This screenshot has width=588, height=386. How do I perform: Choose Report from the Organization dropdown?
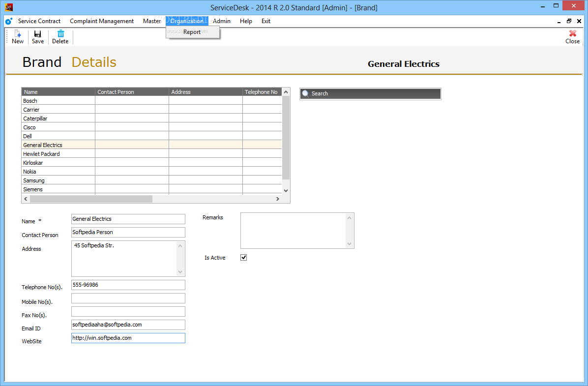coord(192,32)
